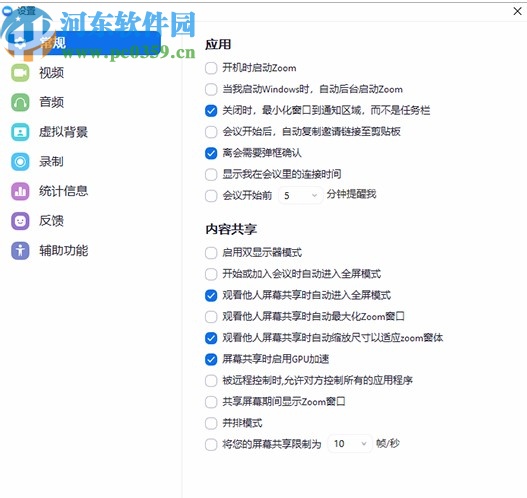Open the 统计信息 tab label

pos(64,191)
